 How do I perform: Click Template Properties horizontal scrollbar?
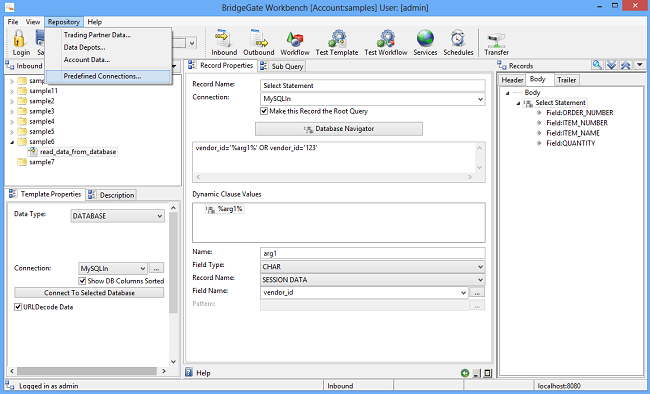tap(88, 371)
